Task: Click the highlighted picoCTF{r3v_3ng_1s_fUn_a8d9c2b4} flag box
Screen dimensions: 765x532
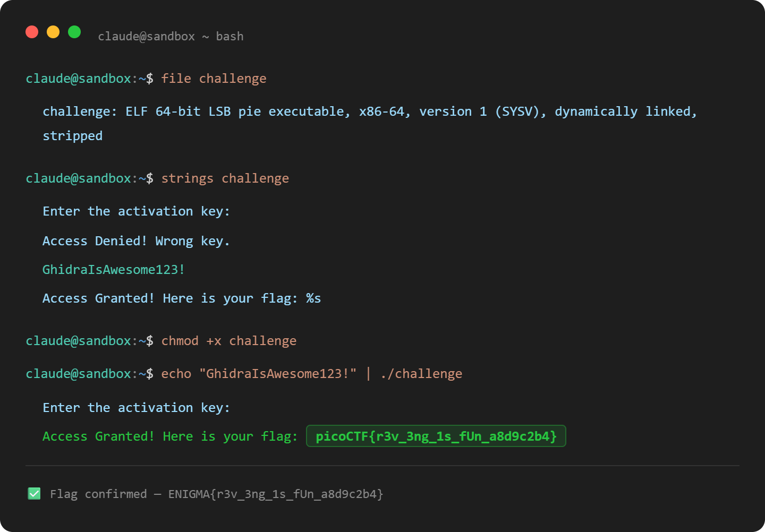Action: pyautogui.click(x=436, y=436)
